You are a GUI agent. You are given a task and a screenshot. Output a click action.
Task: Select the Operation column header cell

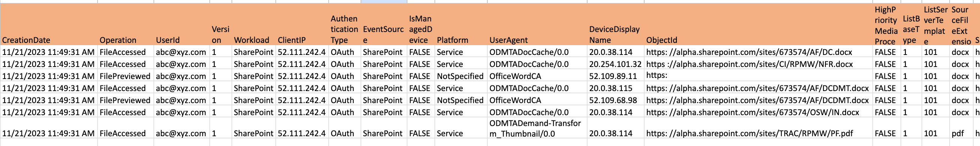click(126, 25)
